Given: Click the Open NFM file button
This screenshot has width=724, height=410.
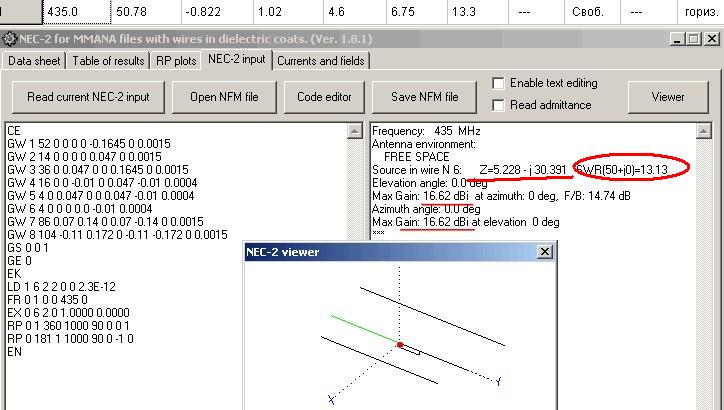Looking at the screenshot, I should [224, 97].
